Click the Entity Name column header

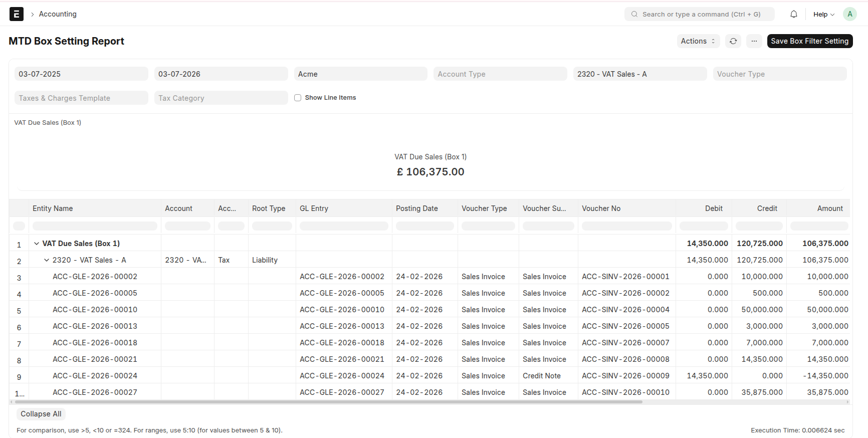pyautogui.click(x=95, y=208)
